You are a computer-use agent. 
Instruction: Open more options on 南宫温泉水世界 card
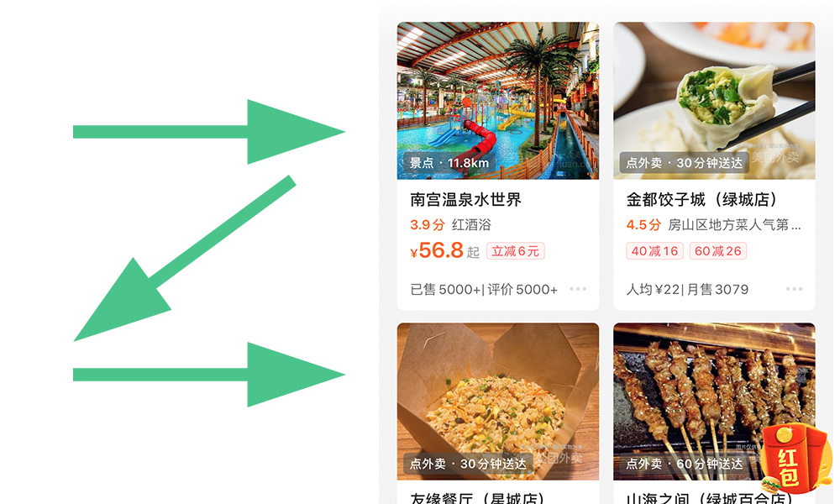(x=578, y=289)
